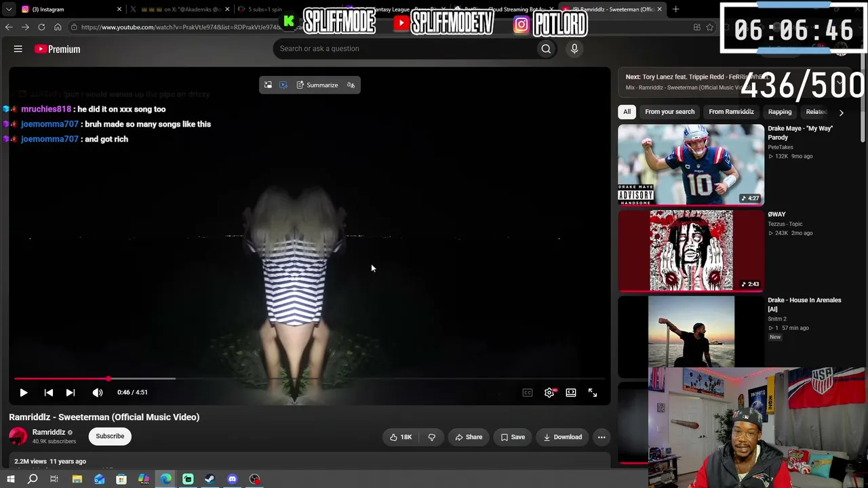The image size is (868, 488).
Task: Subscribe to the Ramriddlz channel
Action: pos(110,436)
